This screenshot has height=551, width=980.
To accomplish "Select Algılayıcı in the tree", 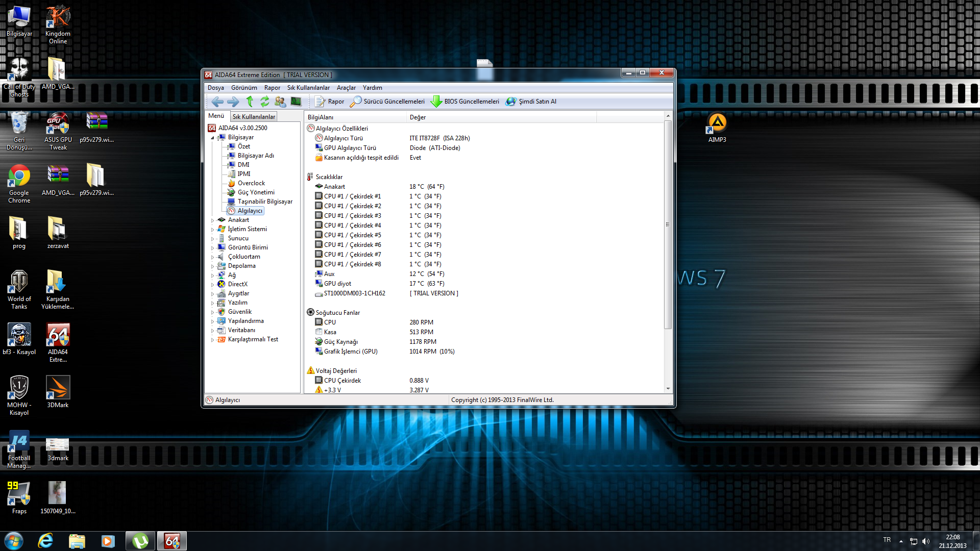I will 250,211.
